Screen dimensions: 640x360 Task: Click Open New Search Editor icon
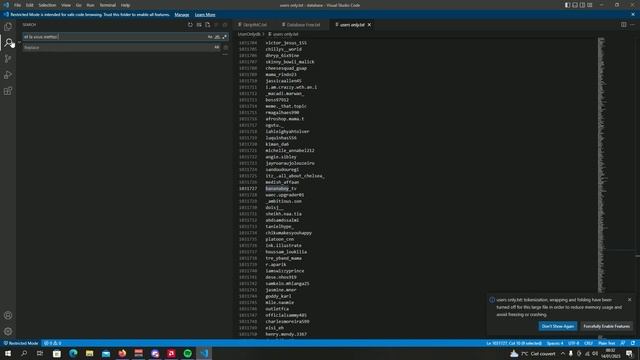[x=207, y=24]
